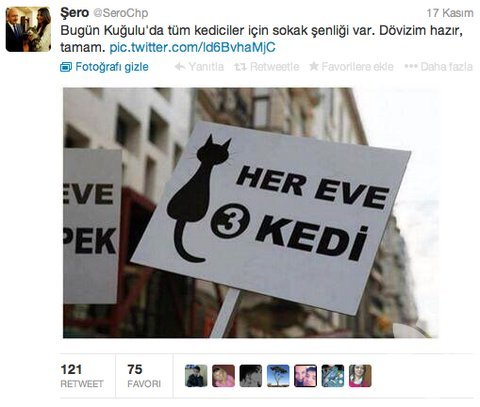View the 75 FAVORI count list
This screenshot has width=480, height=407.
144,376
